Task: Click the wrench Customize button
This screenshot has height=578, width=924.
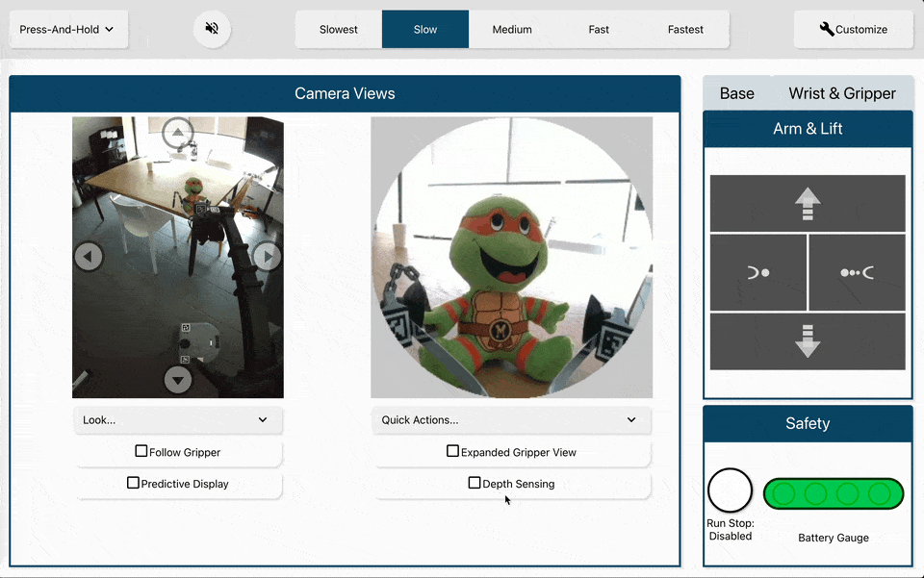Action: point(854,30)
